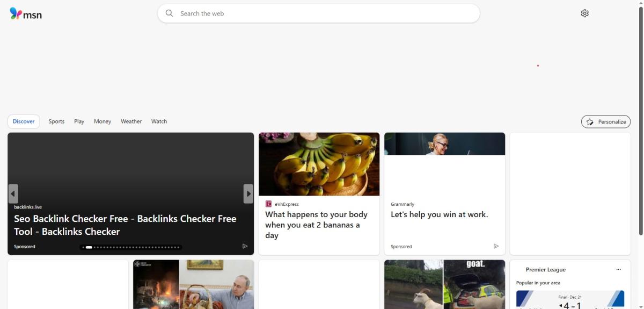Open the bananas article headline
The width and height of the screenshot is (644, 309).
(316, 225)
